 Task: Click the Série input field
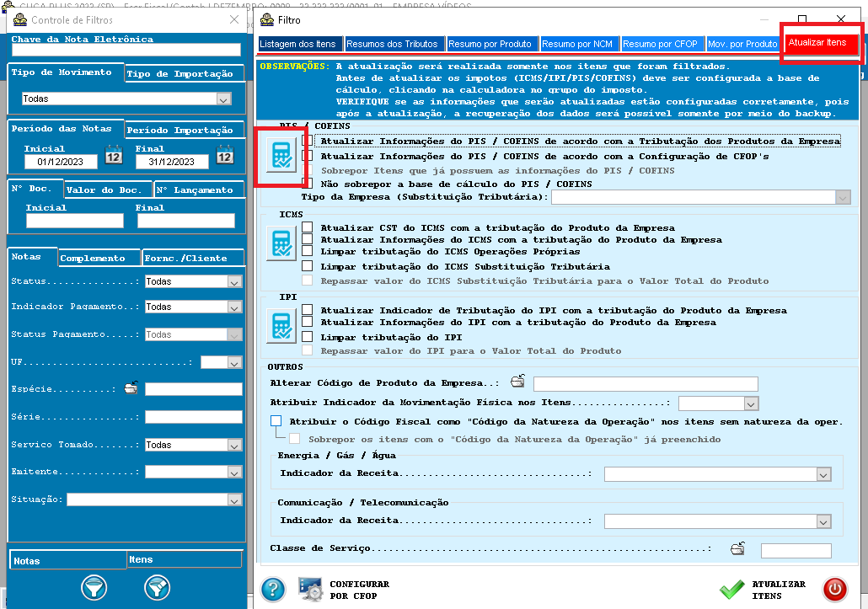click(194, 416)
